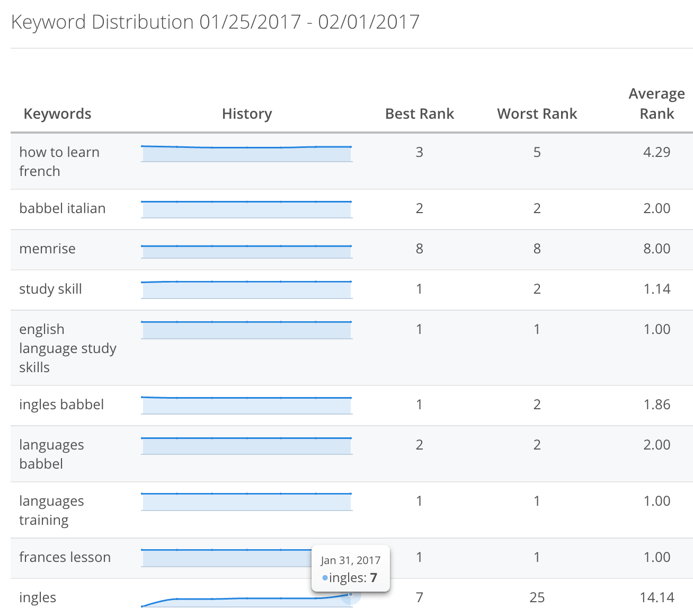Screen dimensions: 693x616
Task: Click best rank value 7 for ingles
Action: [420, 597]
